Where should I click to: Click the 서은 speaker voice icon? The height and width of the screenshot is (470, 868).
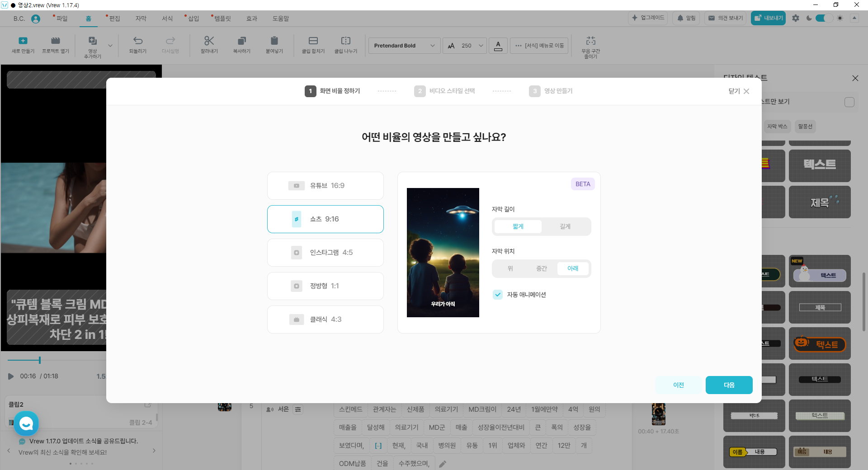[270, 409]
